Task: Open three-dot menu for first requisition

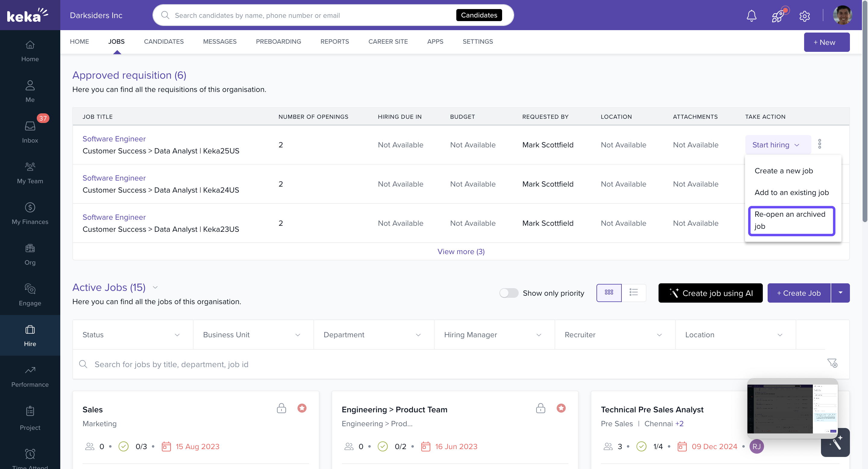Action: click(819, 144)
